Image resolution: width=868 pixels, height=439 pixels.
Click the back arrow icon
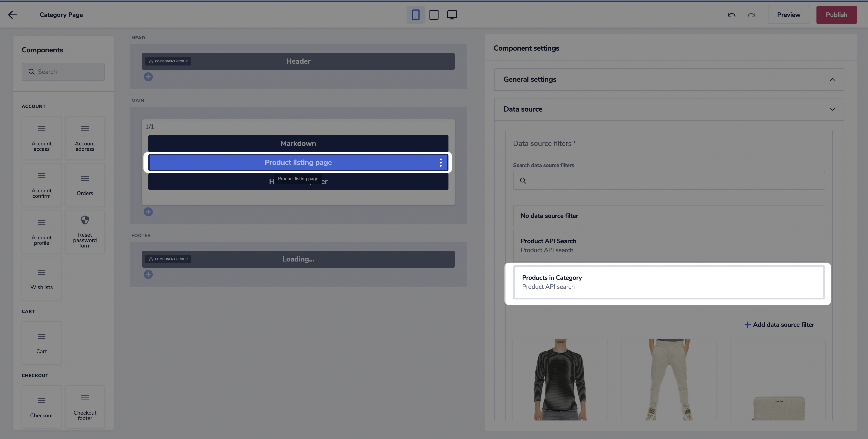(x=12, y=15)
